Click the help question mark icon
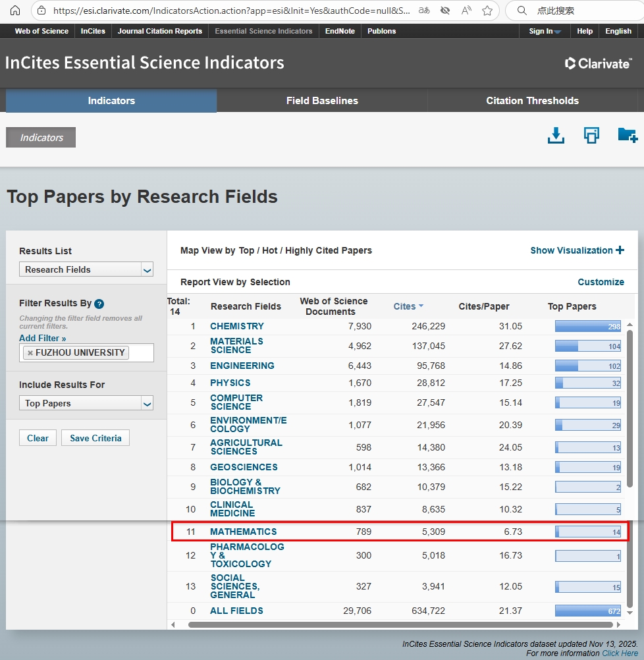The width and height of the screenshot is (644, 660). 99,304
